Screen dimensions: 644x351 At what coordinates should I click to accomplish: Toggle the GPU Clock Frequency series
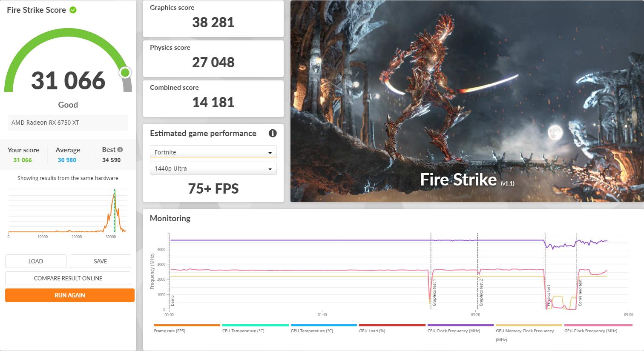pos(590,331)
